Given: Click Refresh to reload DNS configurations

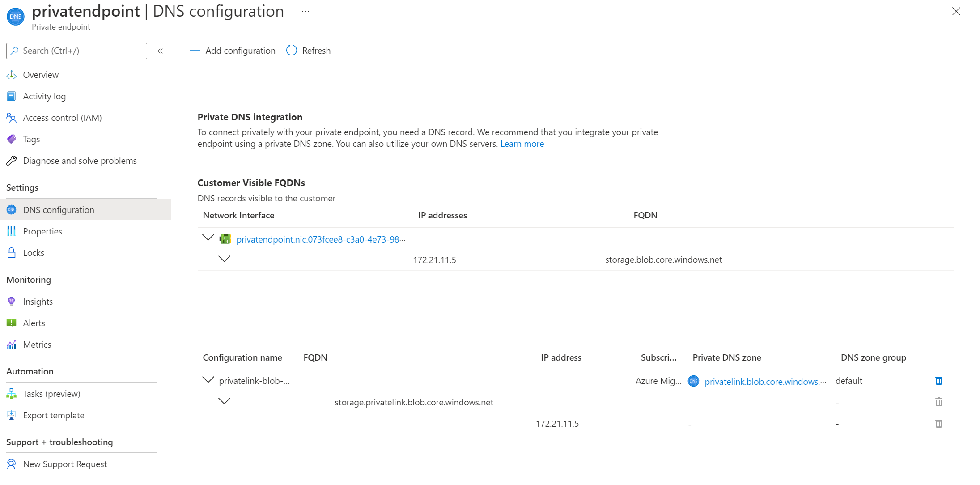Looking at the screenshot, I should 307,51.
